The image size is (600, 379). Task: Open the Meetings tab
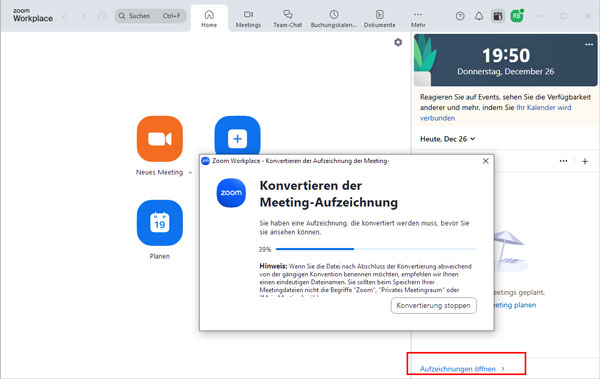pos(248,18)
